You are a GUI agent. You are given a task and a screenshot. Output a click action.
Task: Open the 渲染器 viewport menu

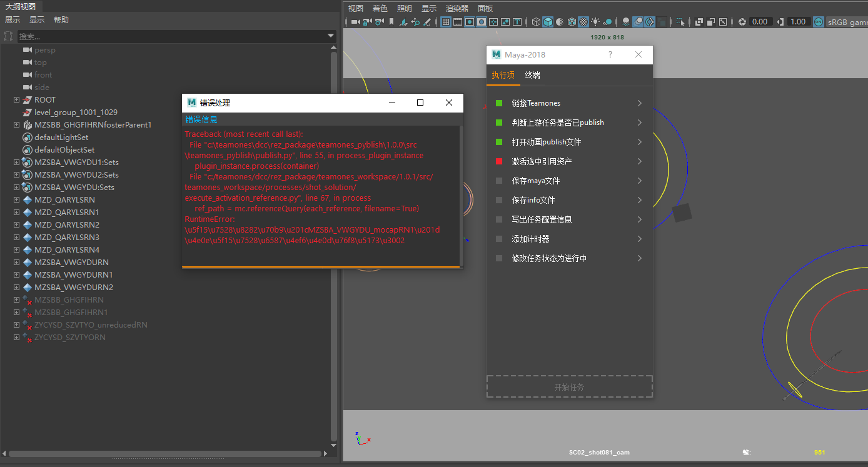click(457, 8)
